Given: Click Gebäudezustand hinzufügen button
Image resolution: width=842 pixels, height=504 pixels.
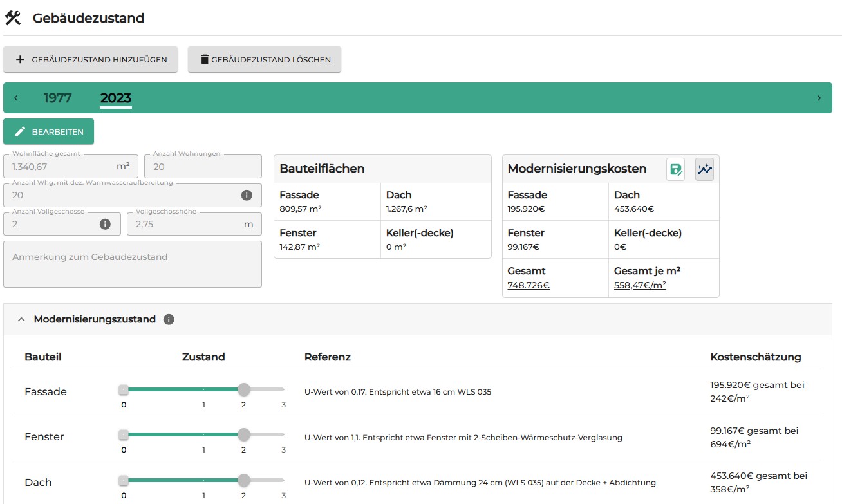Looking at the screenshot, I should click(91, 59).
